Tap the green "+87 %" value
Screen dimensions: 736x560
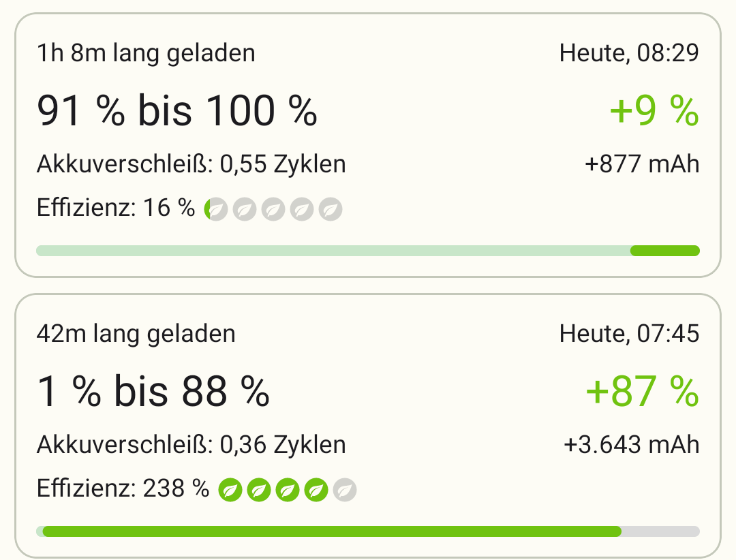(642, 392)
